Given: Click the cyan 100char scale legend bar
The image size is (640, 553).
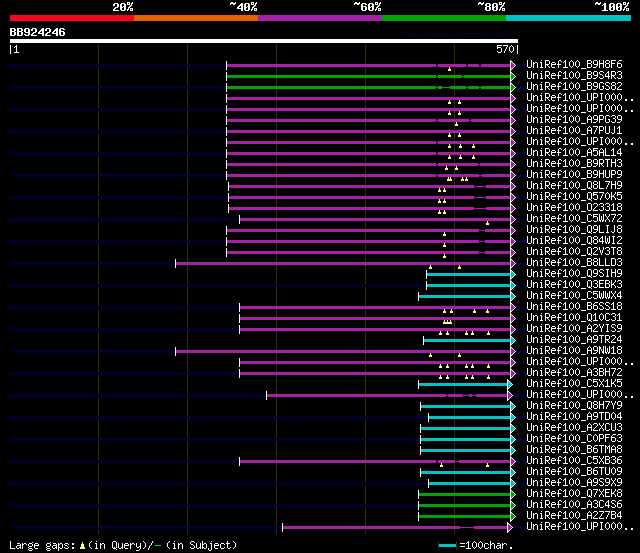Looking at the screenshot, I should click(x=447, y=545).
